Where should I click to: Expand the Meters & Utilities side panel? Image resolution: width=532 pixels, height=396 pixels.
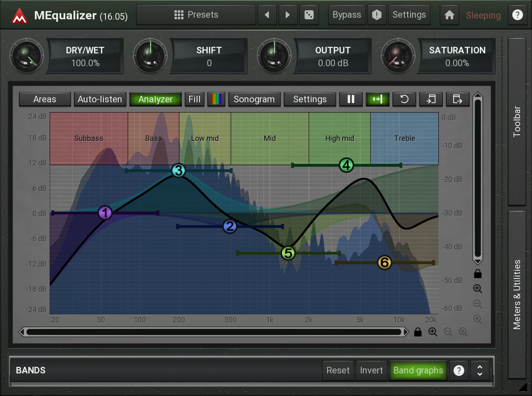click(x=517, y=295)
